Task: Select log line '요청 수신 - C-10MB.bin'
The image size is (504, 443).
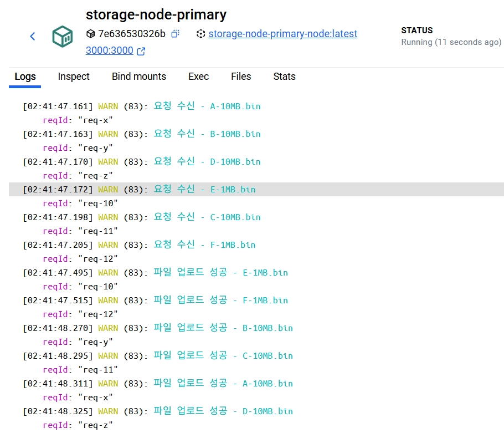Action: coord(141,217)
